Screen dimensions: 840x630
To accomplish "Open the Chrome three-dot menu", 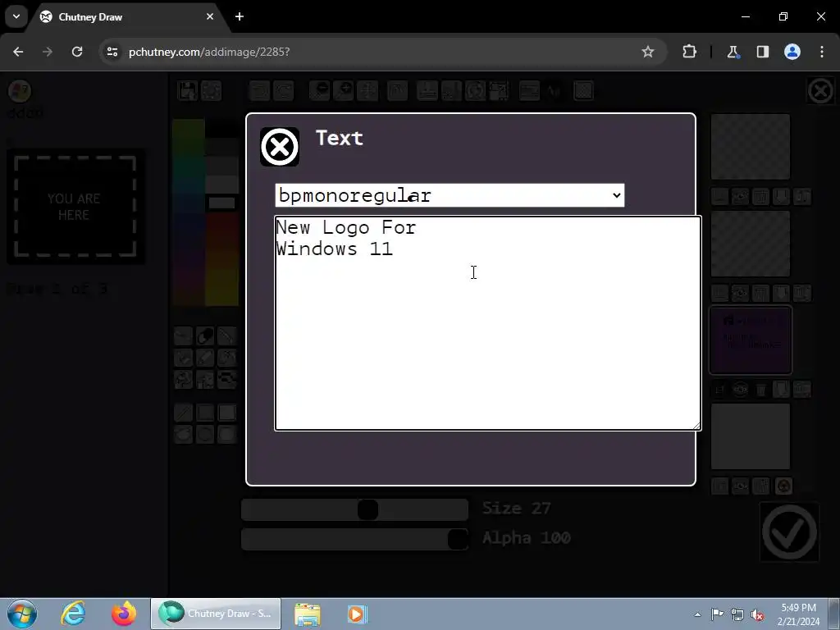I will tap(822, 52).
